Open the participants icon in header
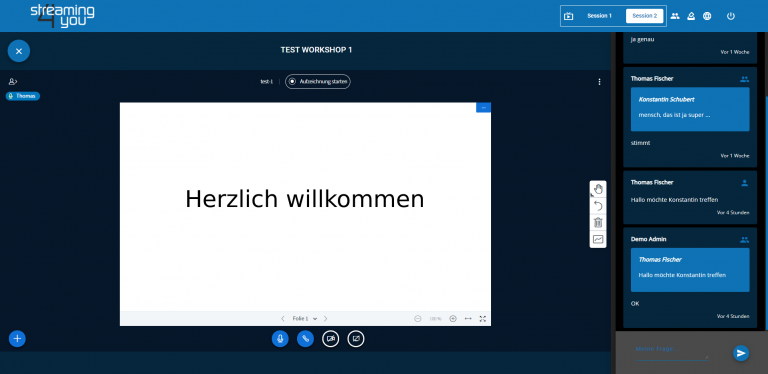The width and height of the screenshot is (768, 374). 675,16
